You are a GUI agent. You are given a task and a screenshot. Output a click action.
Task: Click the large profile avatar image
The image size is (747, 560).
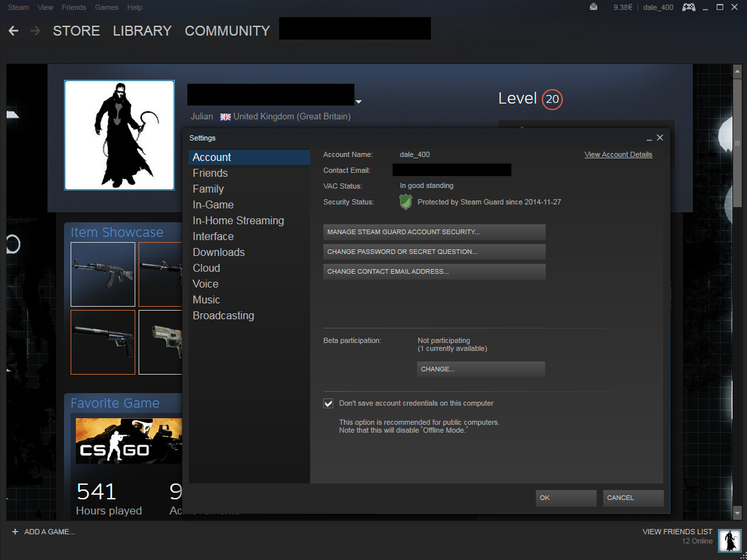click(119, 135)
